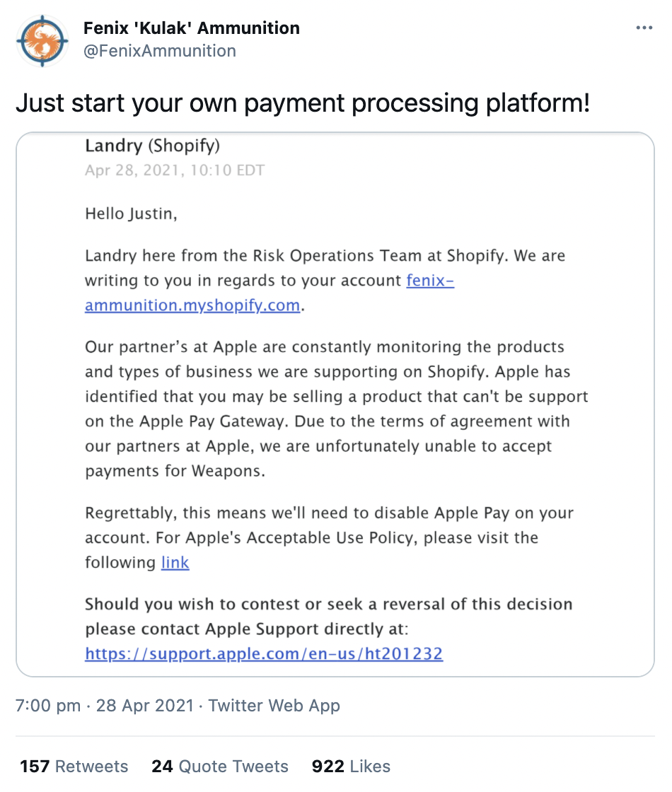
Task: Open the @FenixAmmunition handle
Action: click(160, 51)
